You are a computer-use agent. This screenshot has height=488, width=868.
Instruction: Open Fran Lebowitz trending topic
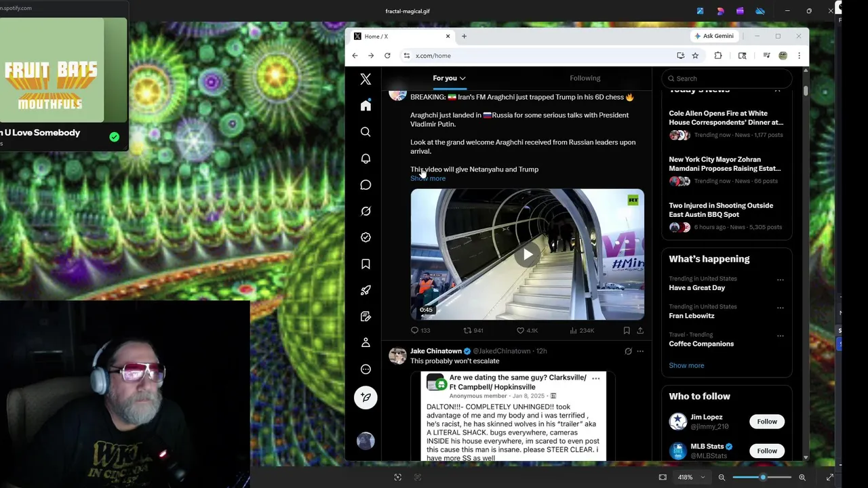coord(691,316)
